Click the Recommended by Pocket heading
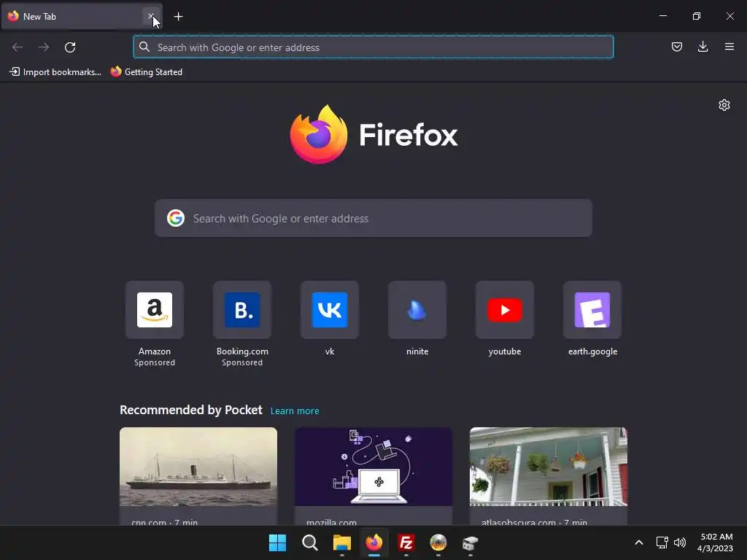Viewport: 747px width, 560px height. click(191, 410)
